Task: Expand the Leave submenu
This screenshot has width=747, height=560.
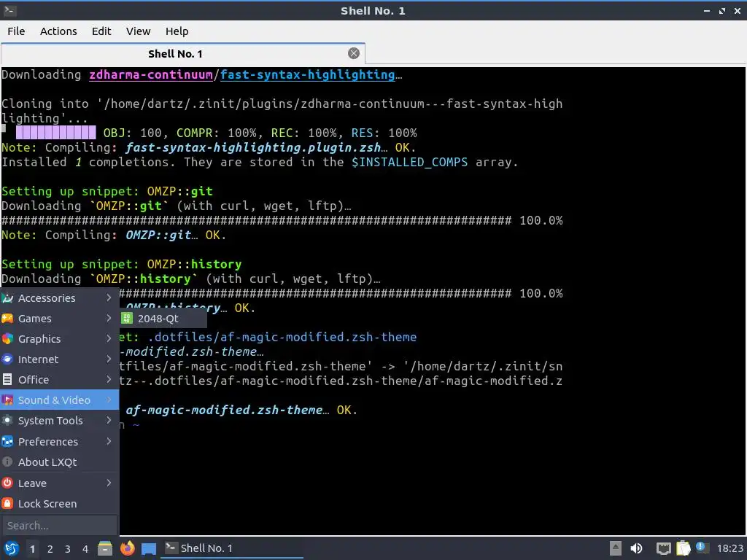Action: pyautogui.click(x=59, y=483)
